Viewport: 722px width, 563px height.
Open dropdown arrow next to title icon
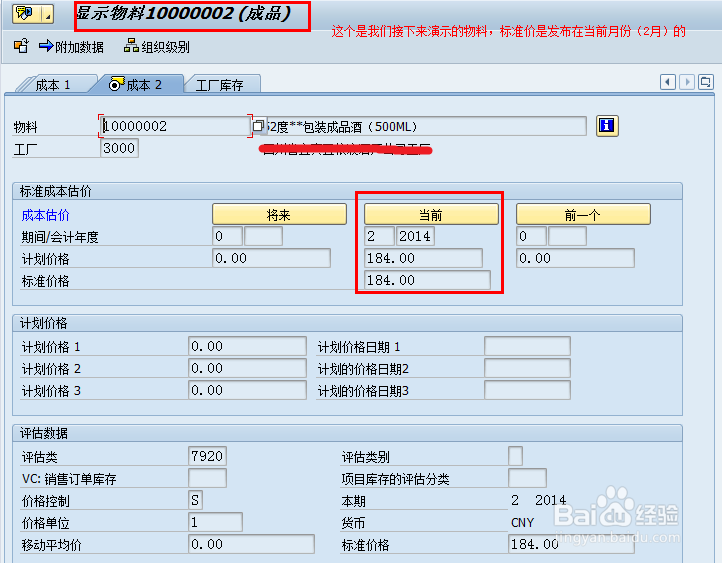pos(48,14)
